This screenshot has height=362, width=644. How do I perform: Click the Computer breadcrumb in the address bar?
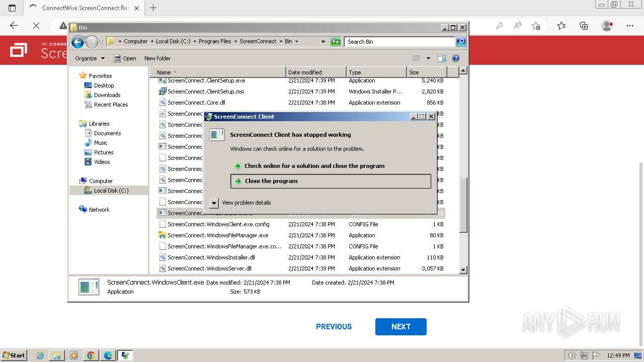pos(136,42)
